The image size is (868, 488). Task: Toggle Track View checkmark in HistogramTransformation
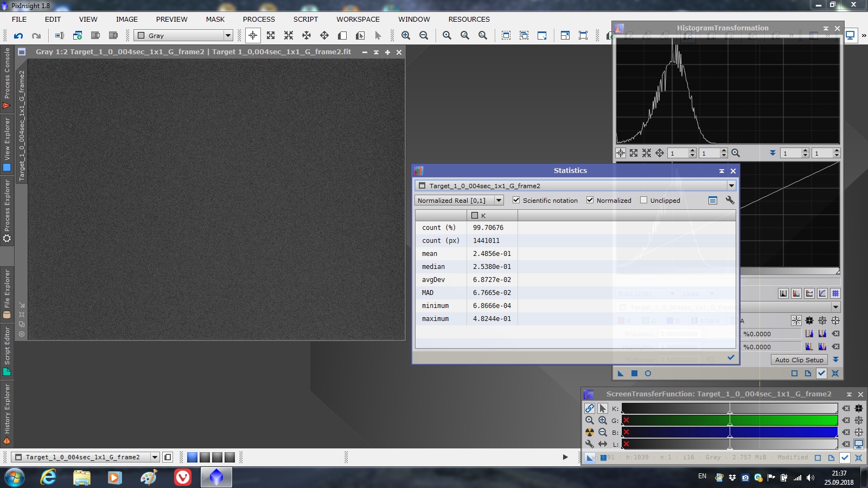click(x=821, y=373)
